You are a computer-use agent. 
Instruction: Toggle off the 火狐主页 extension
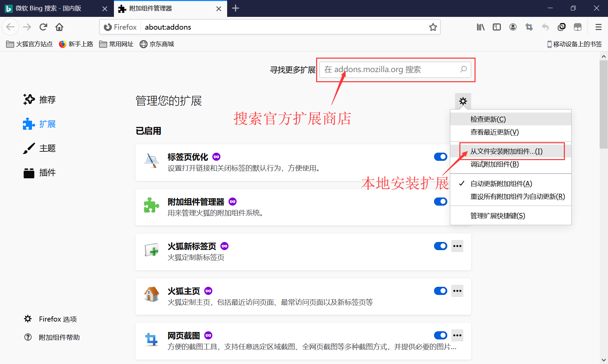point(440,291)
